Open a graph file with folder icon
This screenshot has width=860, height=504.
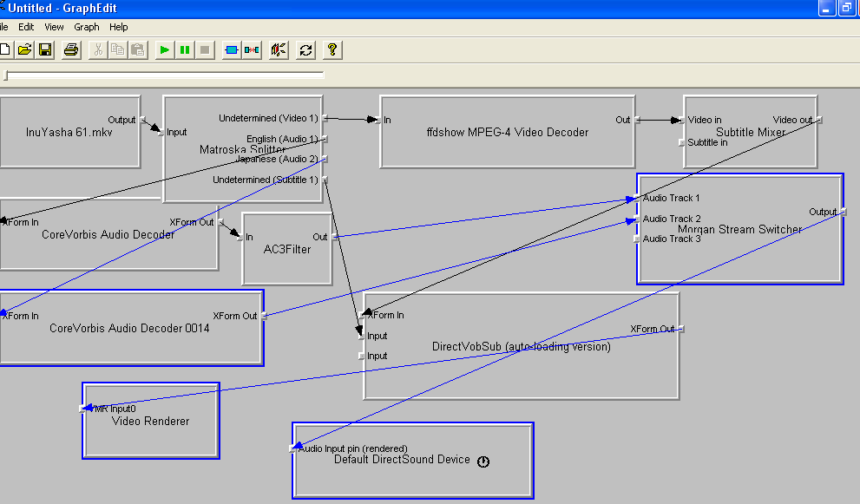coord(24,50)
